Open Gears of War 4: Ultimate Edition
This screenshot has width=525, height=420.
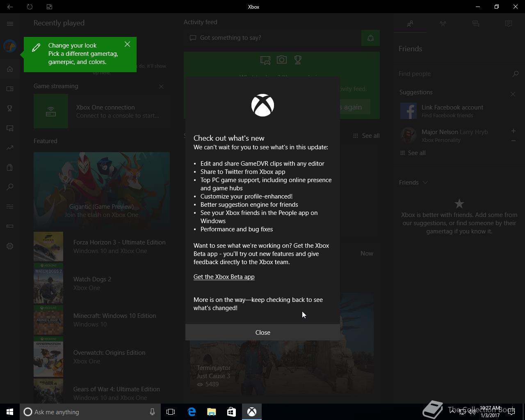tap(102, 392)
